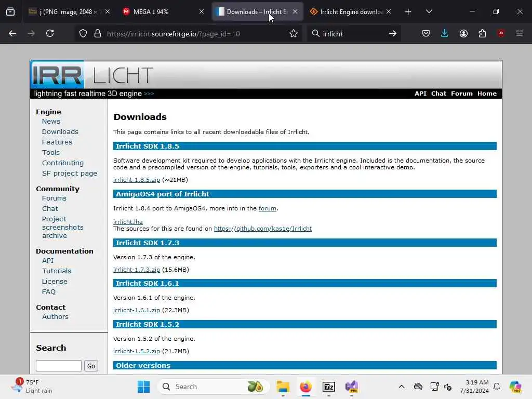Image resolution: width=532 pixels, height=399 pixels.
Task: Open the forum link in AmigaOS4 section
Action: (x=268, y=208)
